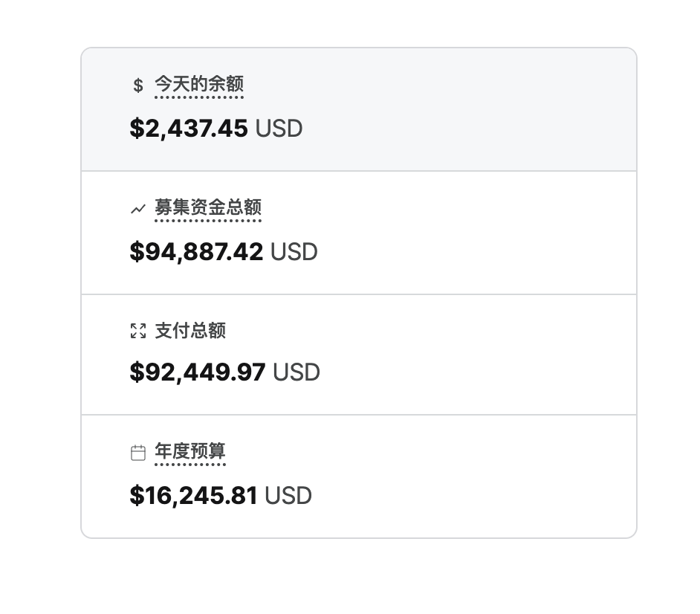Select the $94,887.42 amount raised
This screenshot has height=614, width=700.
click(196, 252)
